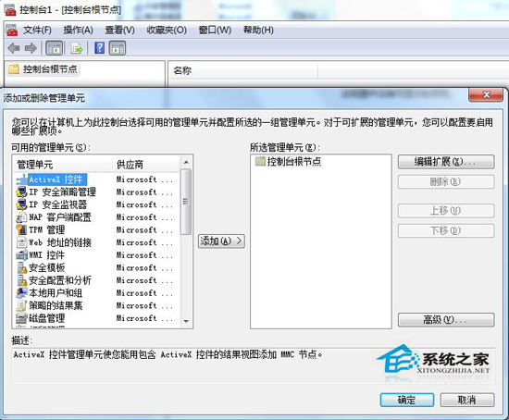Open help via the blue question mark icon

click(99, 48)
